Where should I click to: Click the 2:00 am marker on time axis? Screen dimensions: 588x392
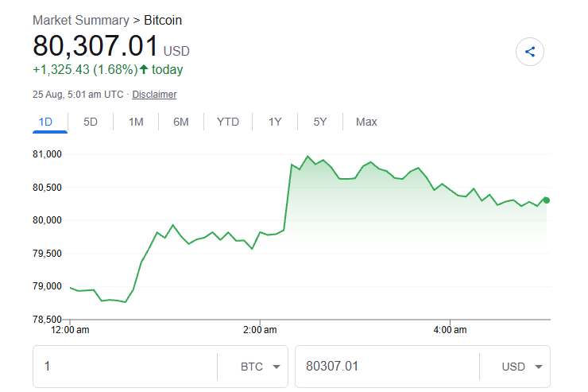point(260,330)
